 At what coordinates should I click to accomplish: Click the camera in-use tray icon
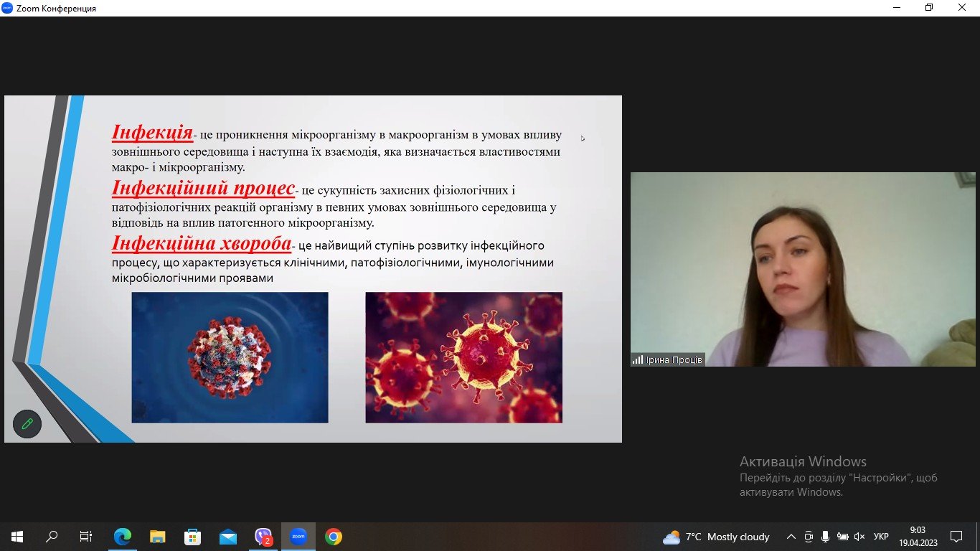tap(809, 537)
